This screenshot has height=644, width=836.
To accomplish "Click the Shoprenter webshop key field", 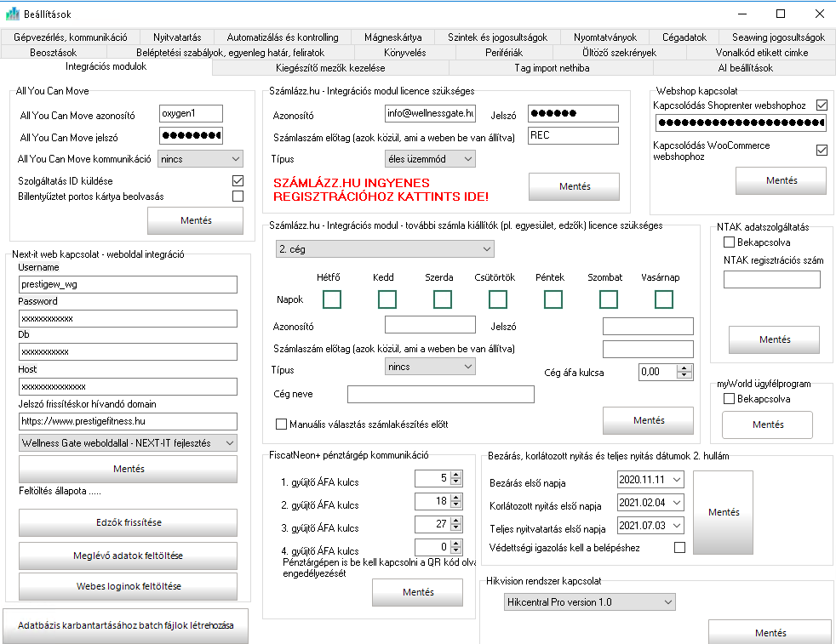I will (741, 123).
